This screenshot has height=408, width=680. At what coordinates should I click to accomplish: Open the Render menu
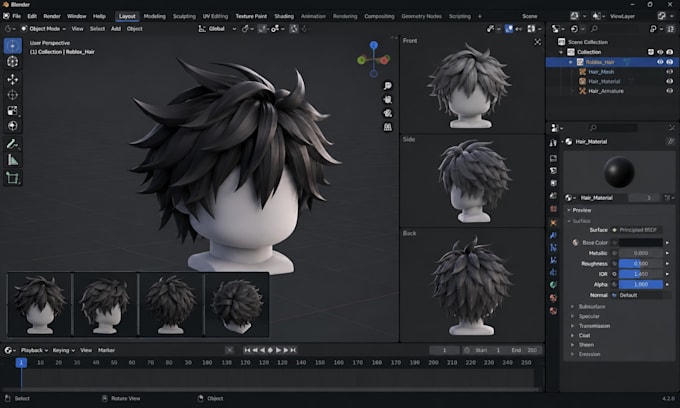click(x=52, y=16)
